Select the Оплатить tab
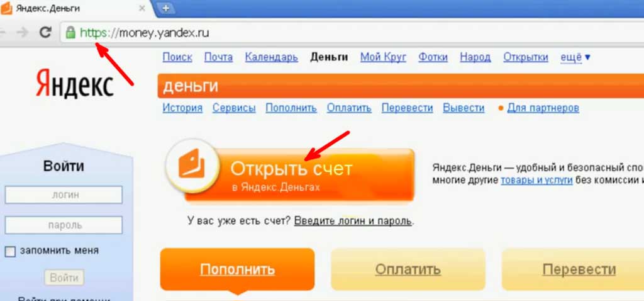 tap(408, 270)
